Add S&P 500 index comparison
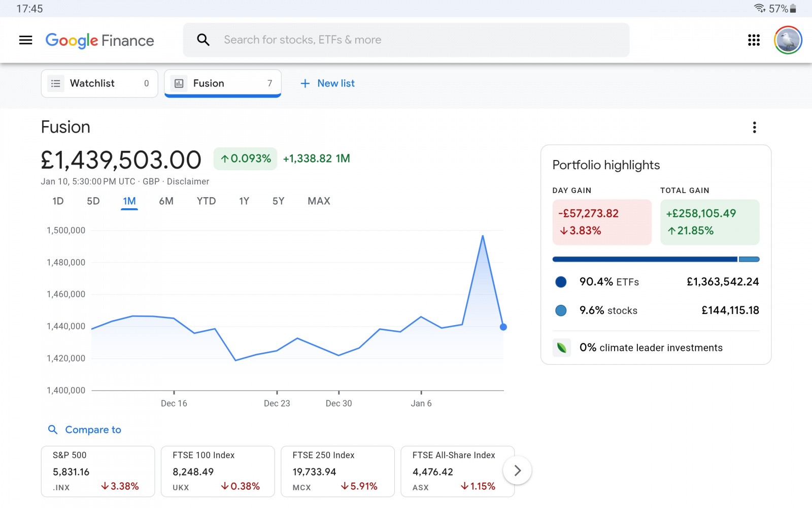The height and width of the screenshot is (508, 812). click(98, 471)
